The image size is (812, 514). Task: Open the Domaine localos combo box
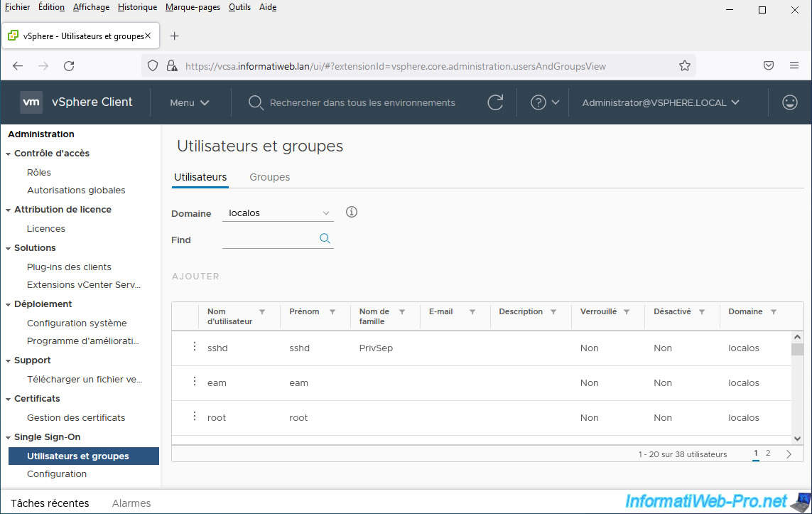[278, 213]
